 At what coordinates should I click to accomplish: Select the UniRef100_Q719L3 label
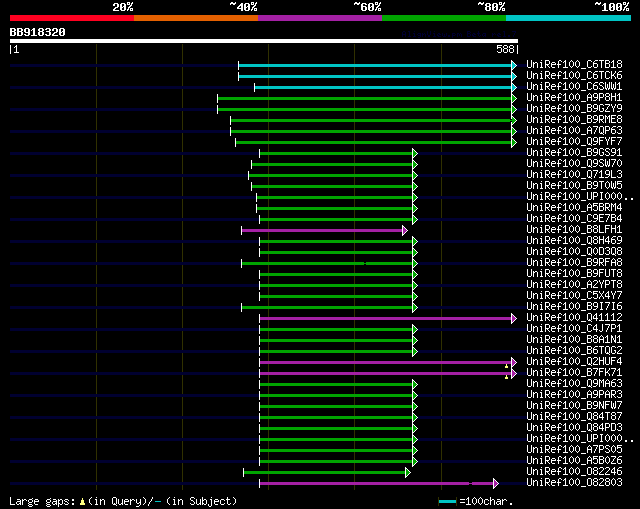574,175
